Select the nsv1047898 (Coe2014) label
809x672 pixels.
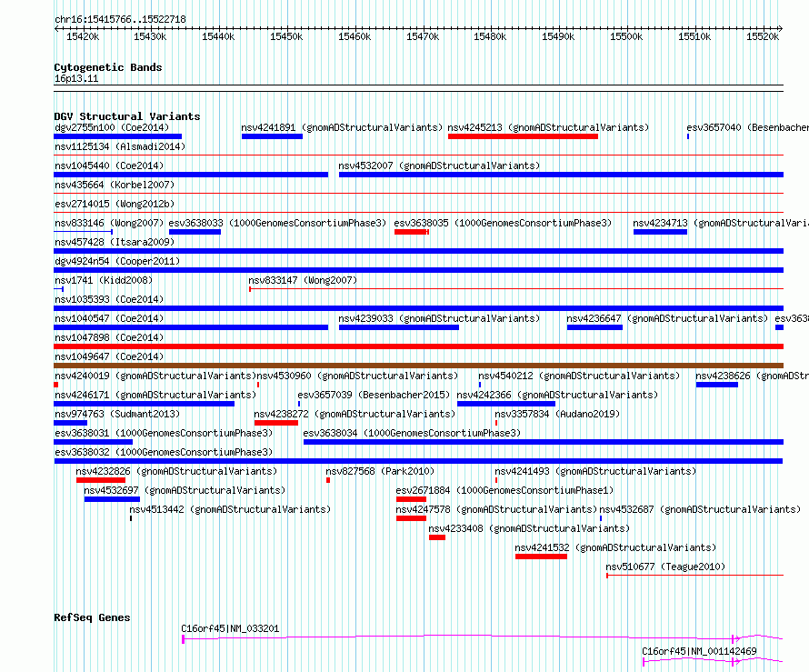pos(109,337)
